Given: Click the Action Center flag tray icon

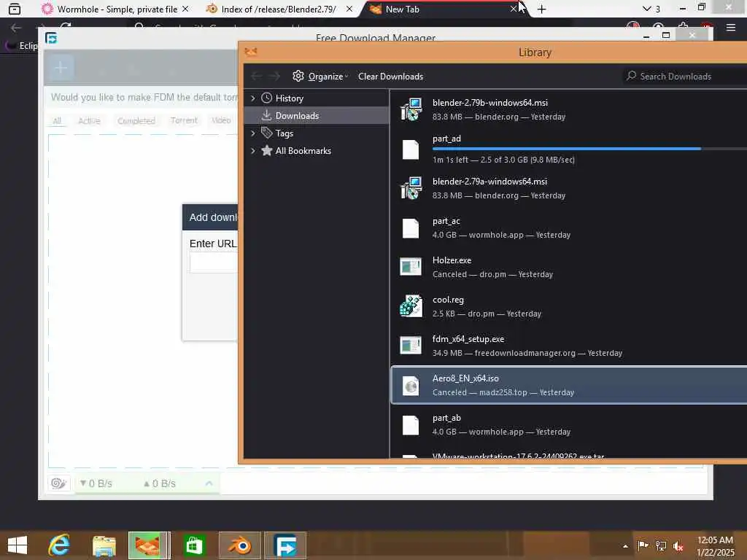Looking at the screenshot, I should [643, 545].
